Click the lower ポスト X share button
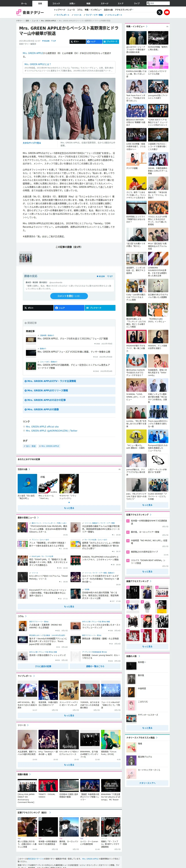This screenshot has width=186, height=868. pyautogui.click(x=38, y=308)
